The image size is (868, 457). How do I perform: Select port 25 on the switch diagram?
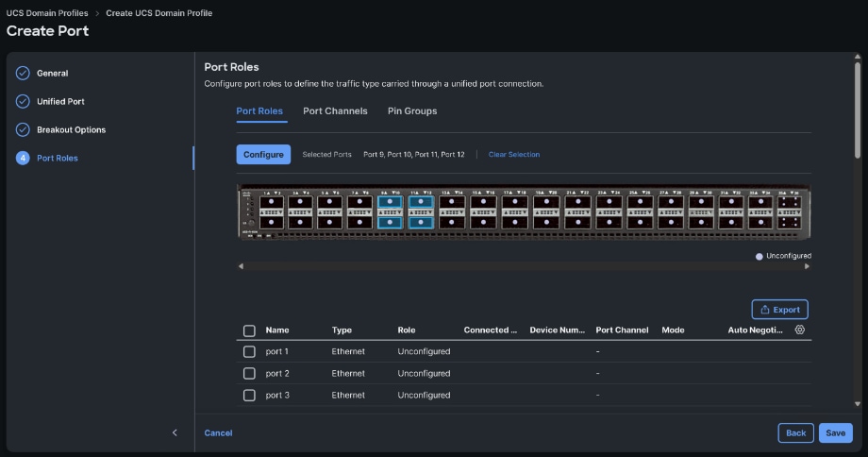640,202
